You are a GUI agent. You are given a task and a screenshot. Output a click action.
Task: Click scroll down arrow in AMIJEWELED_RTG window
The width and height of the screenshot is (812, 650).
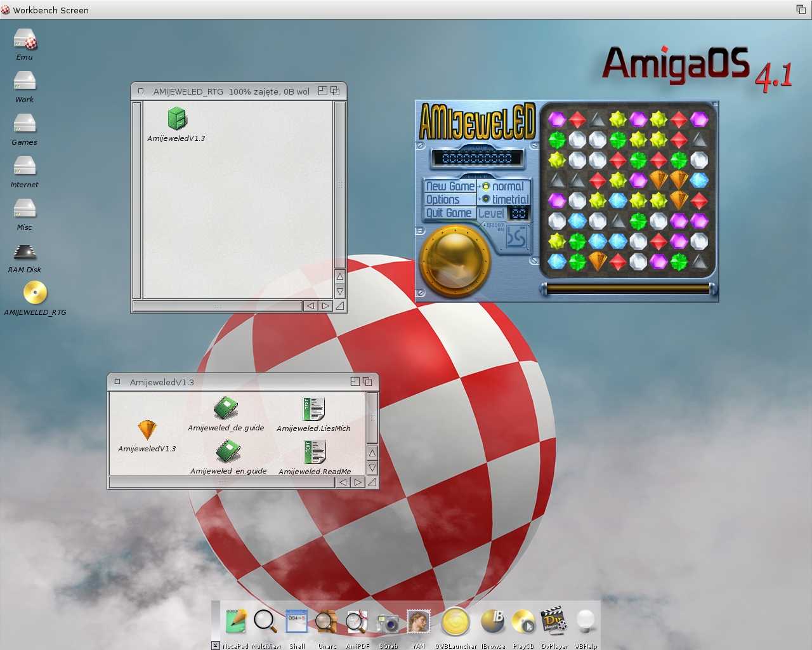click(x=339, y=291)
